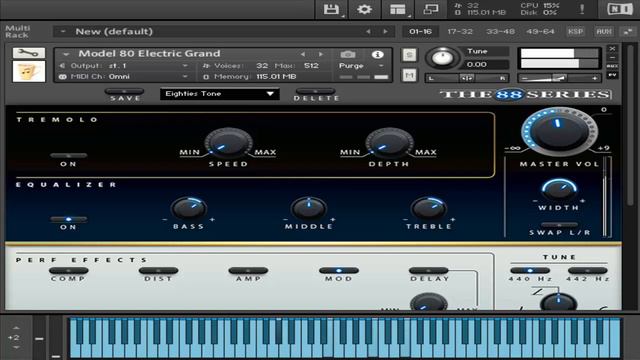This screenshot has width=640, height=360.
Task: Switch to 49-64 instrument page
Action: coord(540,31)
